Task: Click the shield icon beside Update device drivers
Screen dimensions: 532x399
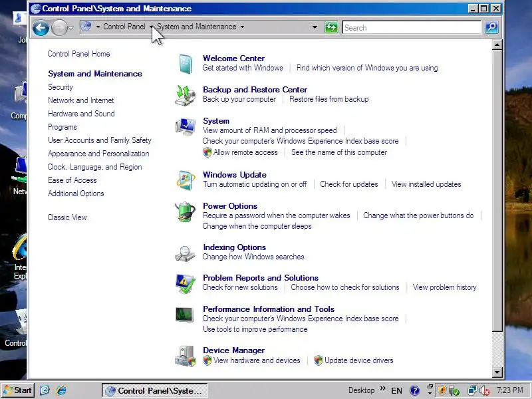Action: pos(319,360)
